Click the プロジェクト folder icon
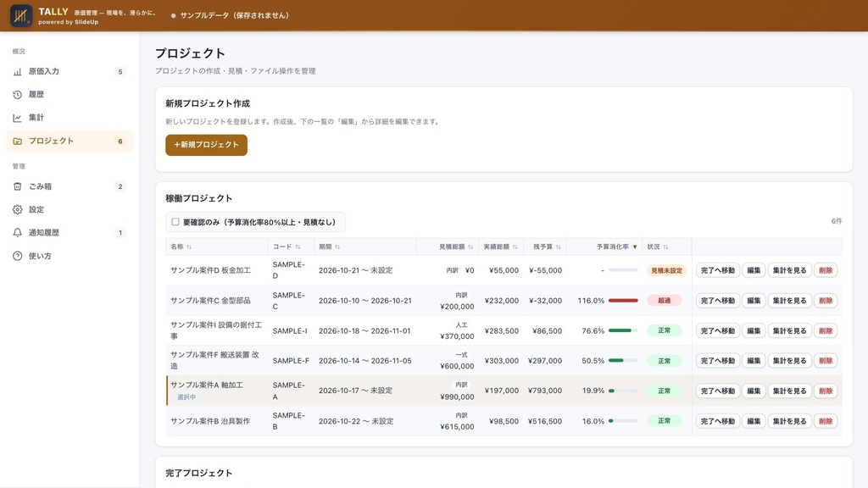 17,141
